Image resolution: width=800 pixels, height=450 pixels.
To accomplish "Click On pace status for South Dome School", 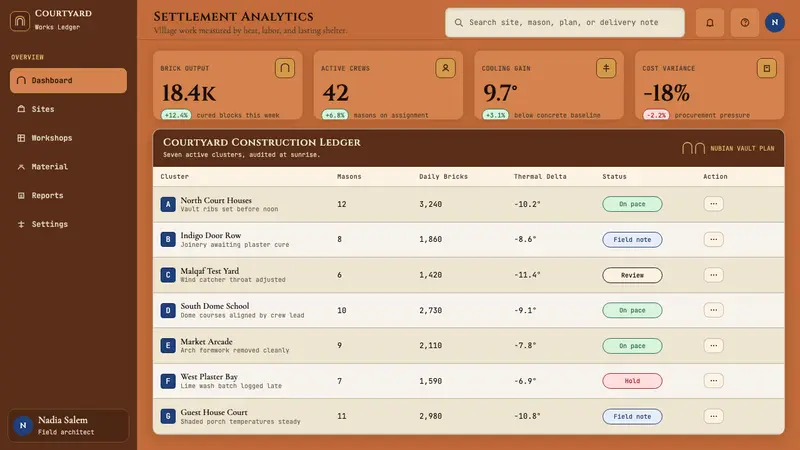I will pyautogui.click(x=632, y=310).
